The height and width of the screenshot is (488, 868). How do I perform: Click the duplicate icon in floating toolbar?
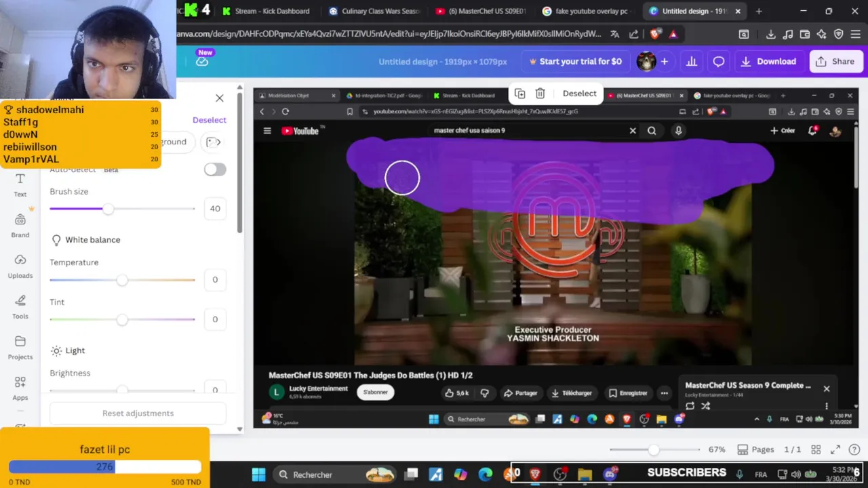coord(519,94)
